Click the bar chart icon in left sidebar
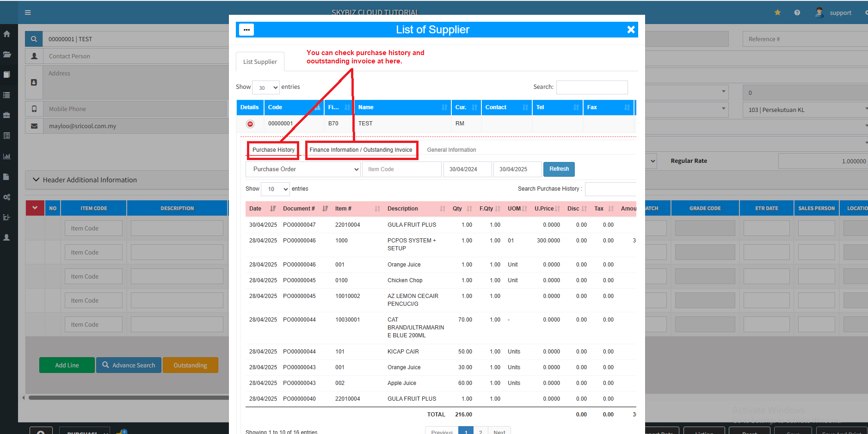This screenshot has width=868, height=434. click(x=7, y=156)
